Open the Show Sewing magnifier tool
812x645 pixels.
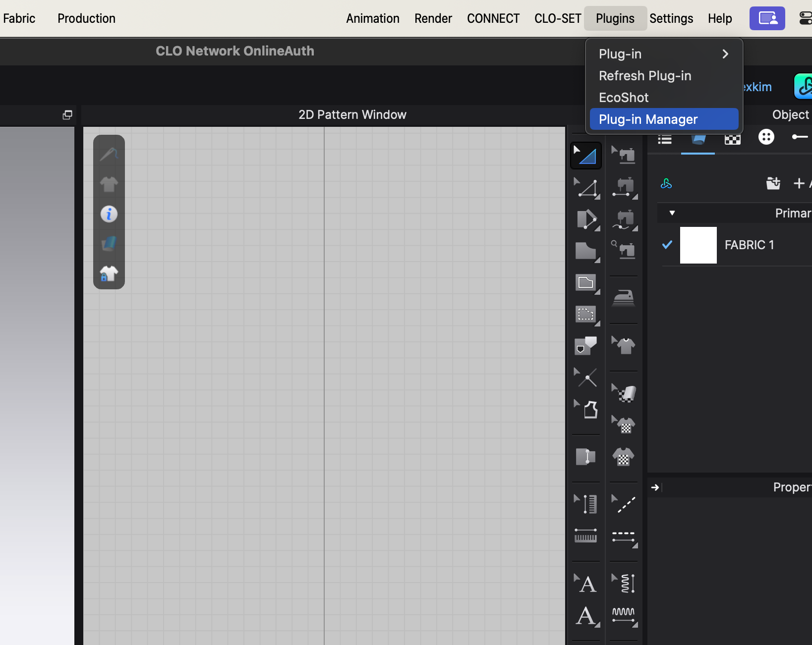[624, 250]
